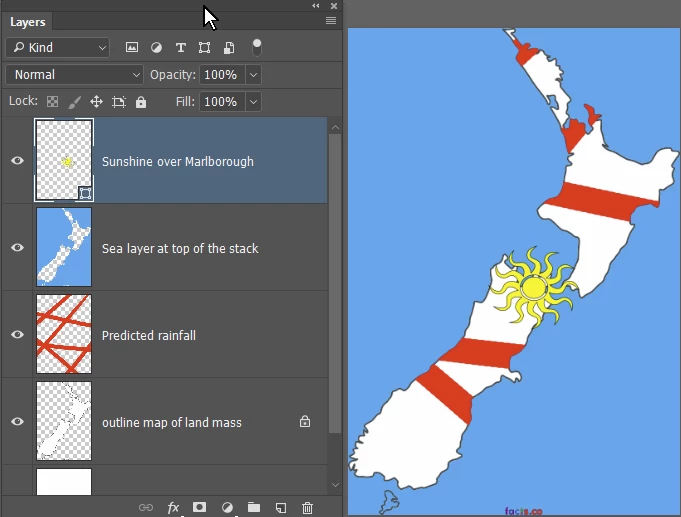Select Sea layer at top of the stack

tap(180, 249)
